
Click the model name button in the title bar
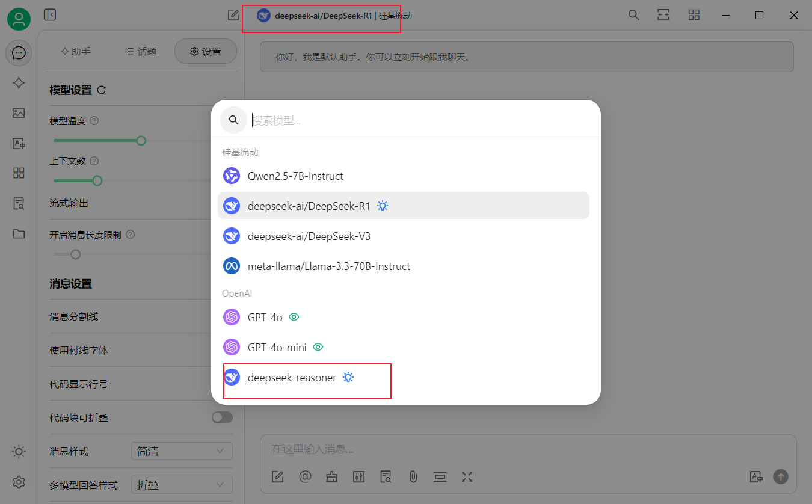pos(334,16)
